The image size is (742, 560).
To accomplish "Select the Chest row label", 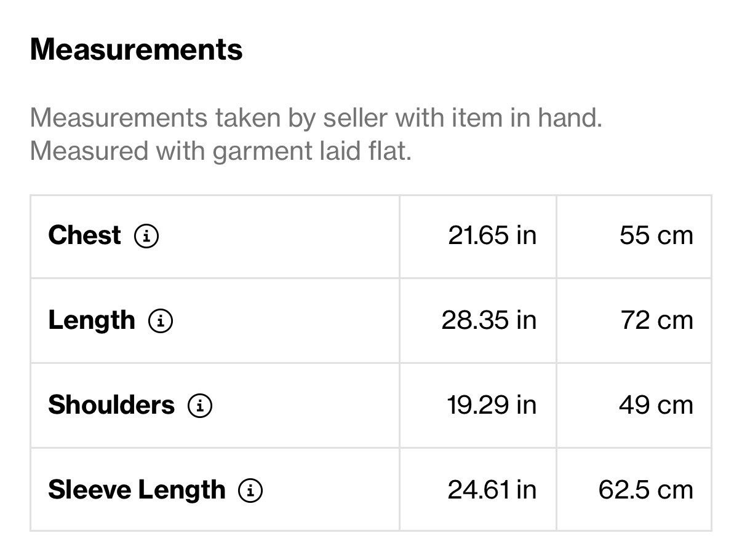I will pyautogui.click(x=84, y=235).
